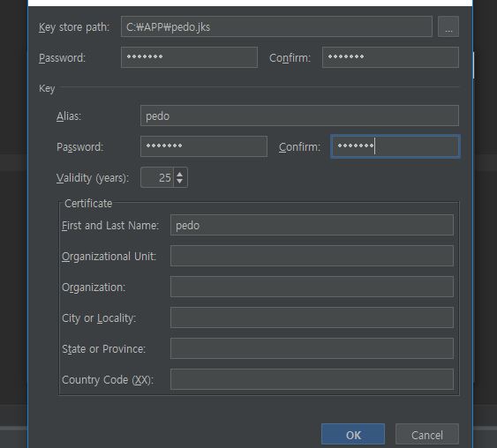Click the Alias label

[x=69, y=116]
